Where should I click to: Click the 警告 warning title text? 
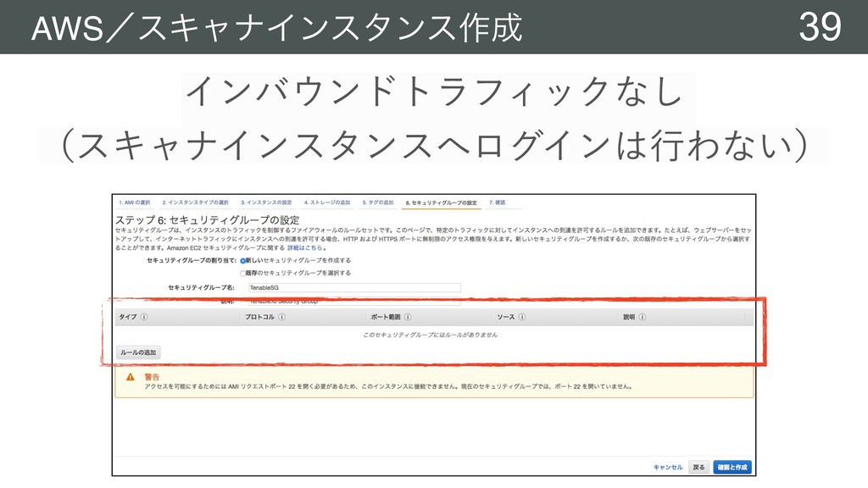[x=152, y=377]
